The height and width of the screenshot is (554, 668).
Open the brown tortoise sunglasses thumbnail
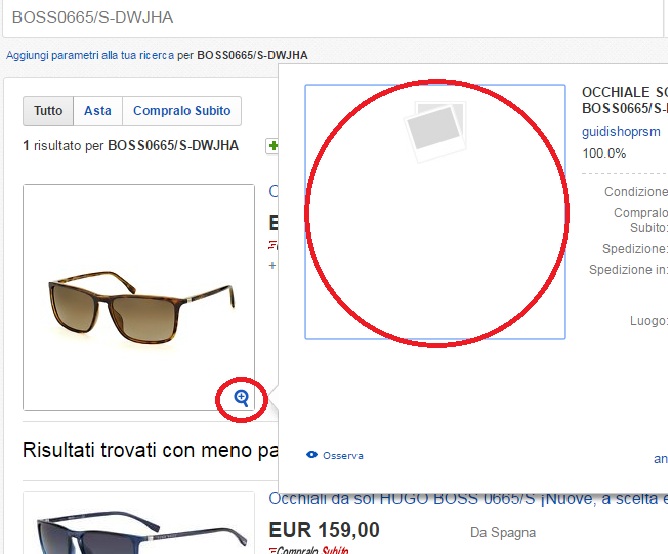tap(139, 297)
